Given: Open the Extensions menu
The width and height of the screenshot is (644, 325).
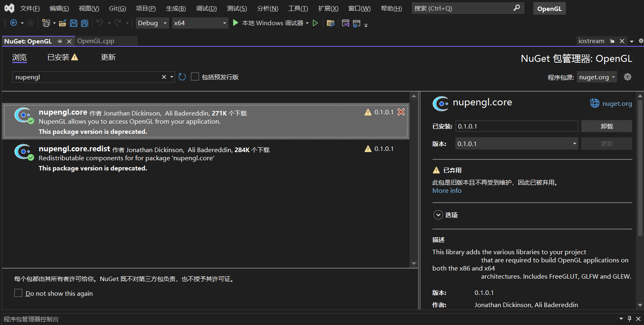Looking at the screenshot, I should coord(328,9).
